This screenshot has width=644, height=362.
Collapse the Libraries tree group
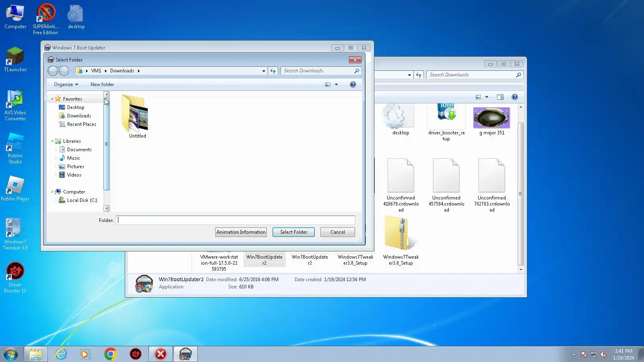point(52,141)
